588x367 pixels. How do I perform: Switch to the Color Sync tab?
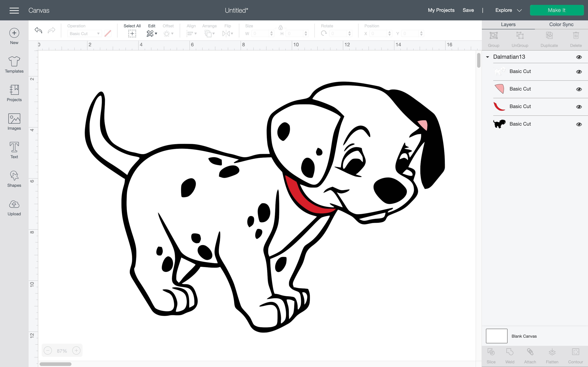[561, 24]
